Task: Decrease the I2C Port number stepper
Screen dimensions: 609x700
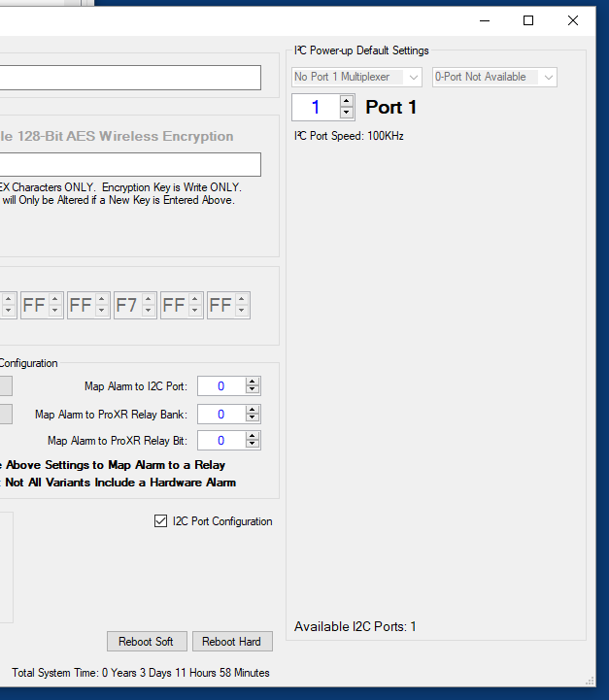Action: point(347,113)
